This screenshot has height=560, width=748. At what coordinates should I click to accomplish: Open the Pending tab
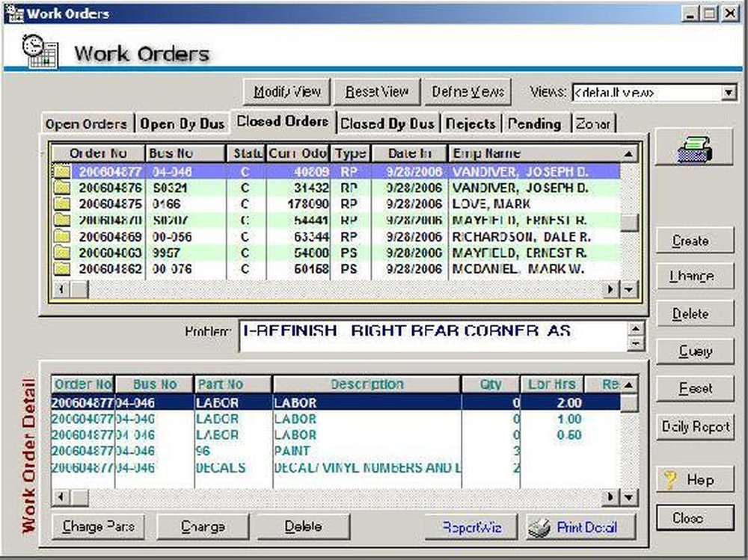pos(535,124)
